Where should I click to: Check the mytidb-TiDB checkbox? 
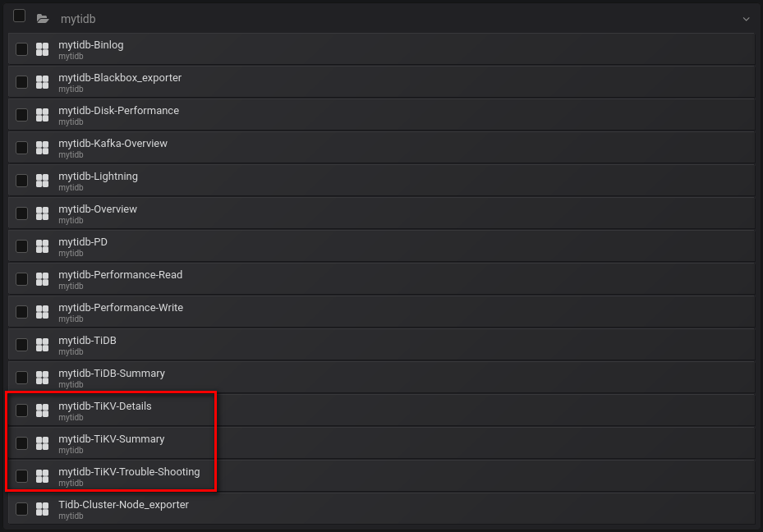point(22,344)
